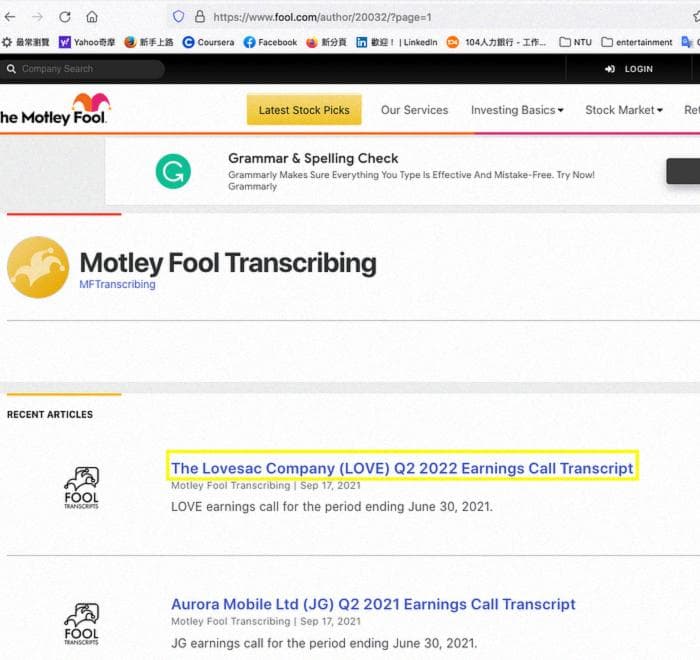Open the gear-icon bookmark at far left
The width and height of the screenshot is (700, 660).
tap(25, 42)
